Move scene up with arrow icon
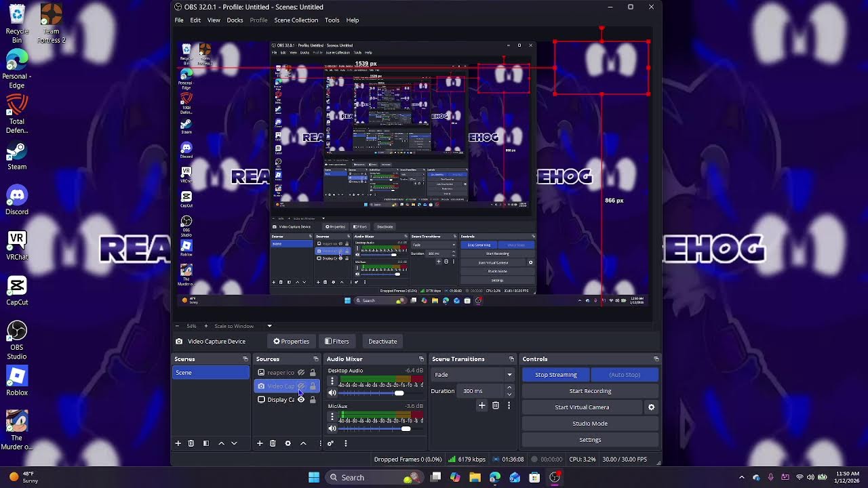 (221, 443)
